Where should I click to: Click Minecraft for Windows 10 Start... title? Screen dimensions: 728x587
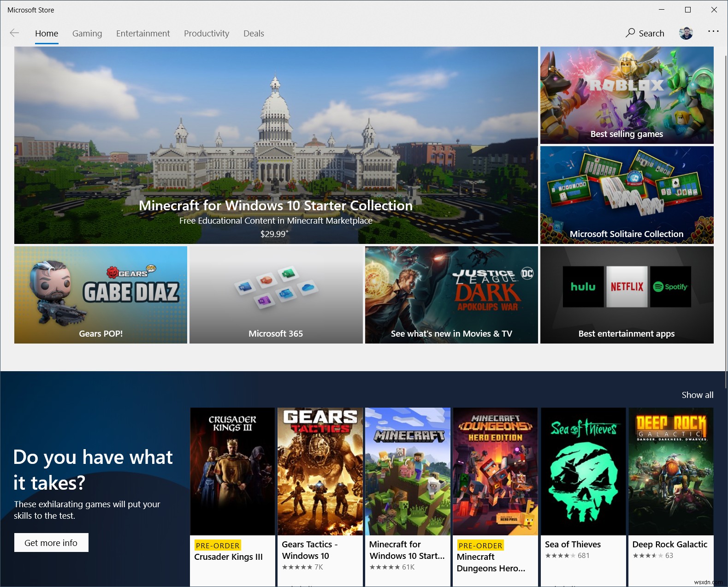pos(407,550)
